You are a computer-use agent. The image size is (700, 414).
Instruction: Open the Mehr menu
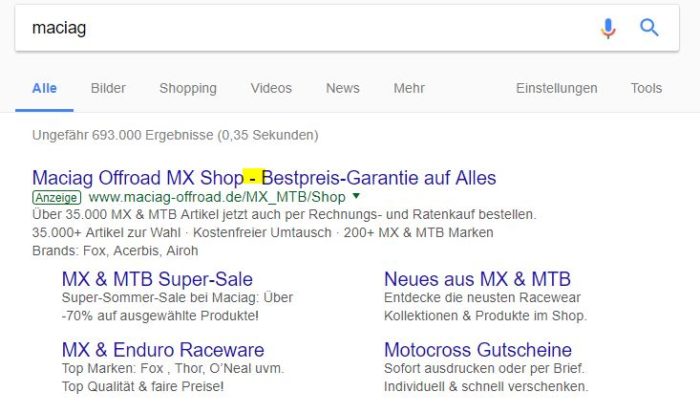(408, 88)
